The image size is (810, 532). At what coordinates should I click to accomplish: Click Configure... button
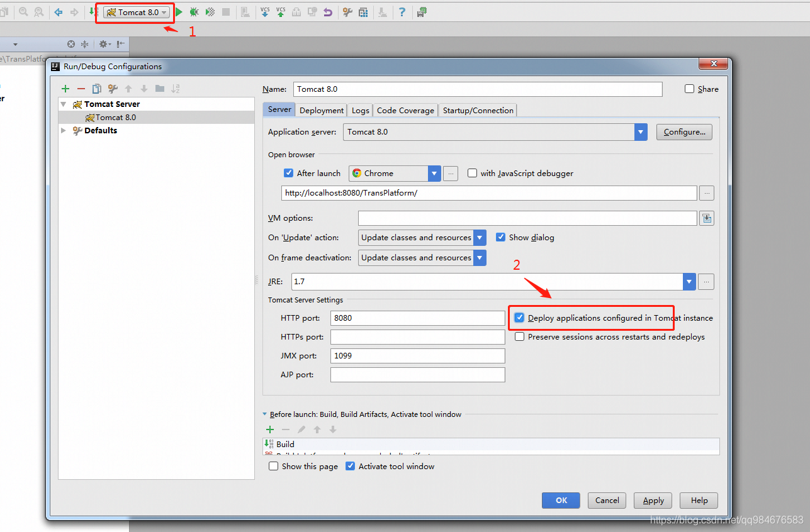coord(685,131)
